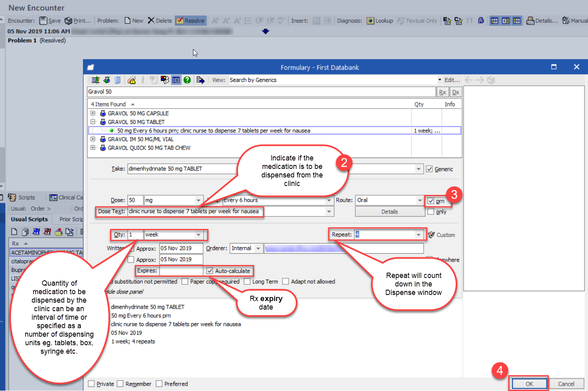Click the Custom repeat icon
This screenshot has width=588, height=391.
(431, 235)
